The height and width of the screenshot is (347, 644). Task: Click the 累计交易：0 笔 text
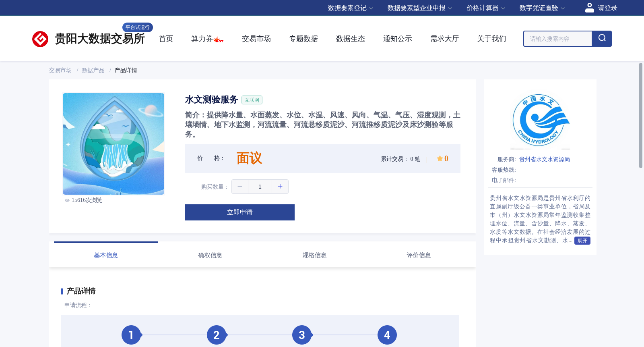pos(400,159)
